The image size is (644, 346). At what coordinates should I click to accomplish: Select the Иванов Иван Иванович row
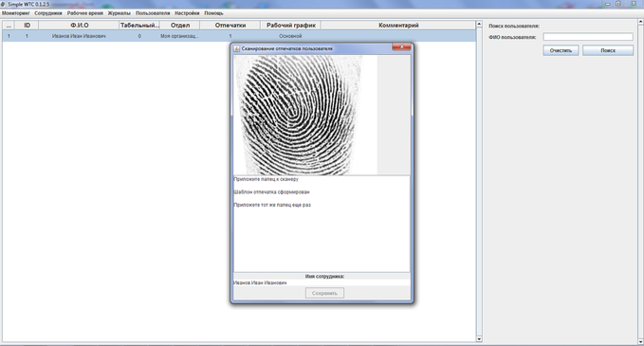[239, 36]
